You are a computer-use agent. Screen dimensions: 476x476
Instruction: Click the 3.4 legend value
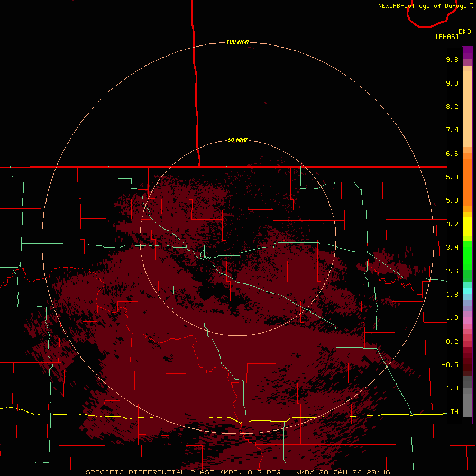coord(452,248)
